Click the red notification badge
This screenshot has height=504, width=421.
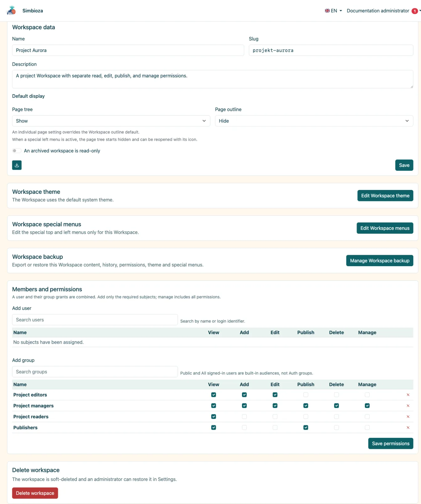click(415, 11)
